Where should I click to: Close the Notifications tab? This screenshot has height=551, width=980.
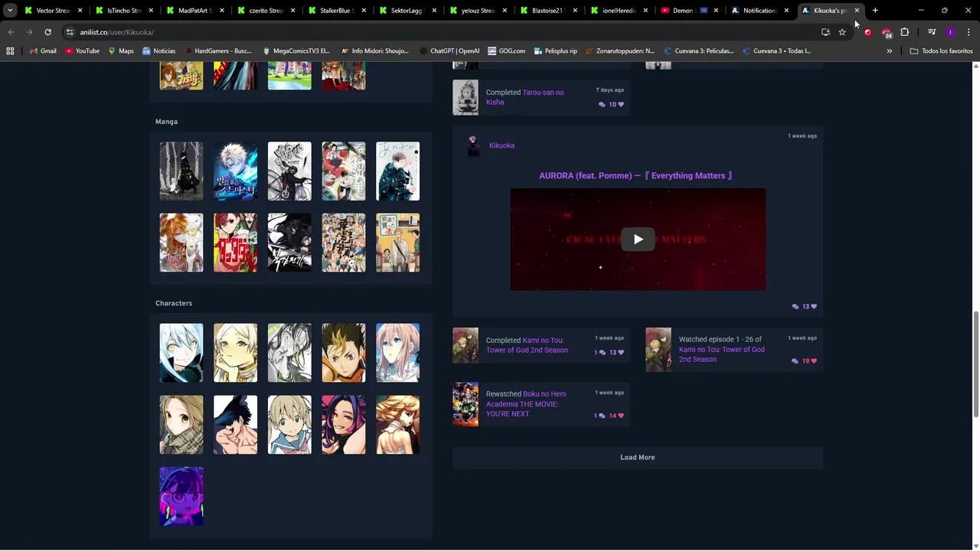(786, 11)
